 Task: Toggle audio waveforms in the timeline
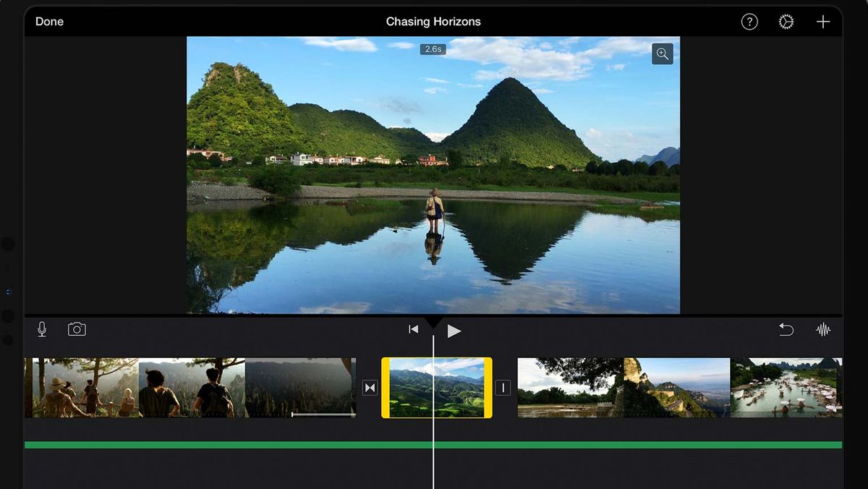(824, 330)
